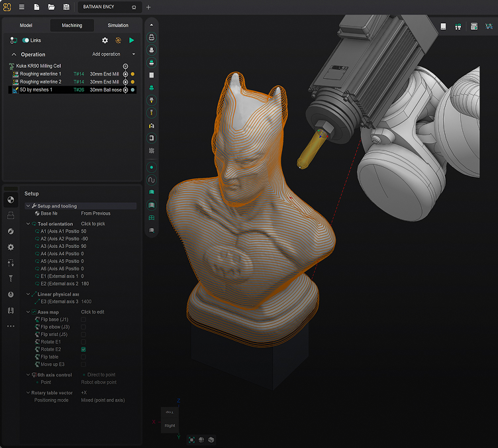Select Roughing waterline 1 operation
Viewport: 498px width, 448px height.
(40, 74)
